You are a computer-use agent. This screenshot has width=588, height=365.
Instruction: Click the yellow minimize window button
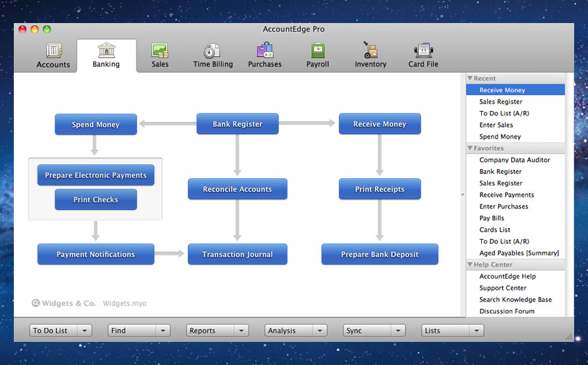(34, 29)
